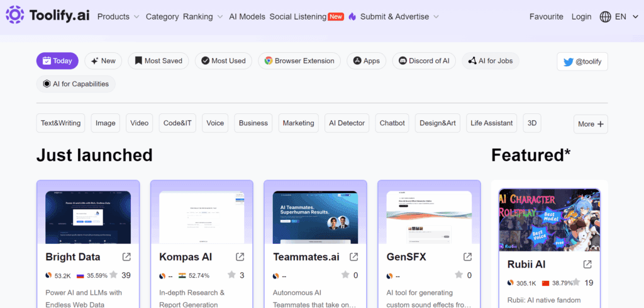
Task: Select the Most Saved filter
Action: 158,61
